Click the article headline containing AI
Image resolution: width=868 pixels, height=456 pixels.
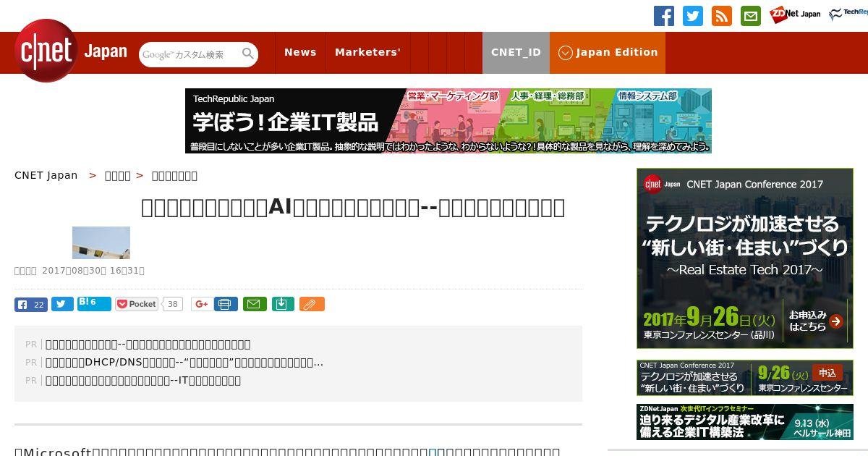tap(353, 207)
